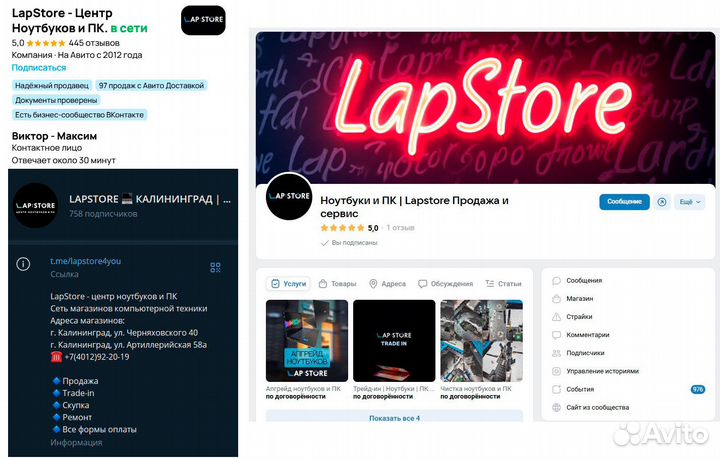The image size is (720, 459).
Task: Click the share icon beside Сообщение button
Action: [662, 202]
